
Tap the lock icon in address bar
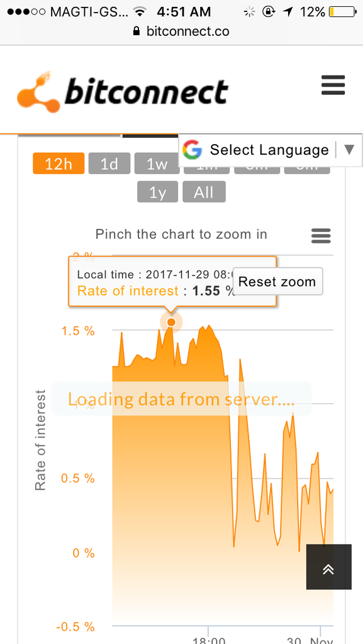tap(137, 31)
